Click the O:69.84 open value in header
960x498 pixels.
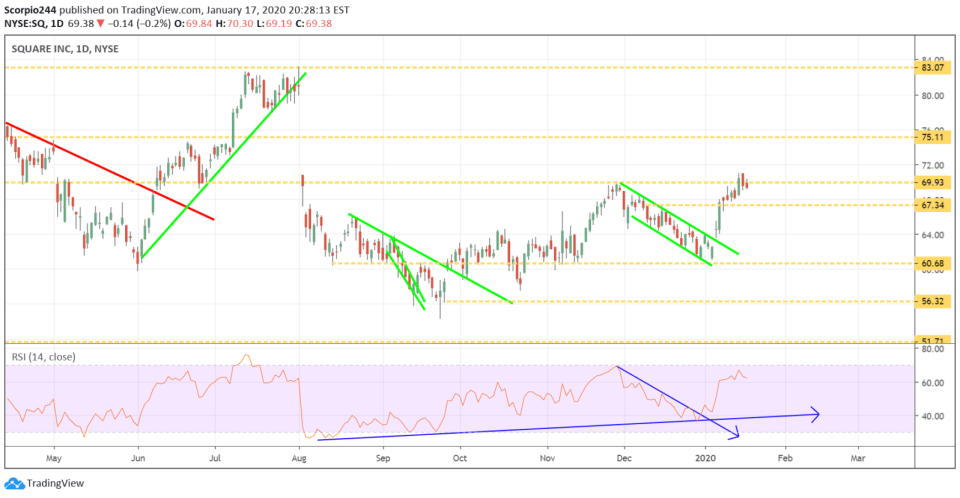192,23
